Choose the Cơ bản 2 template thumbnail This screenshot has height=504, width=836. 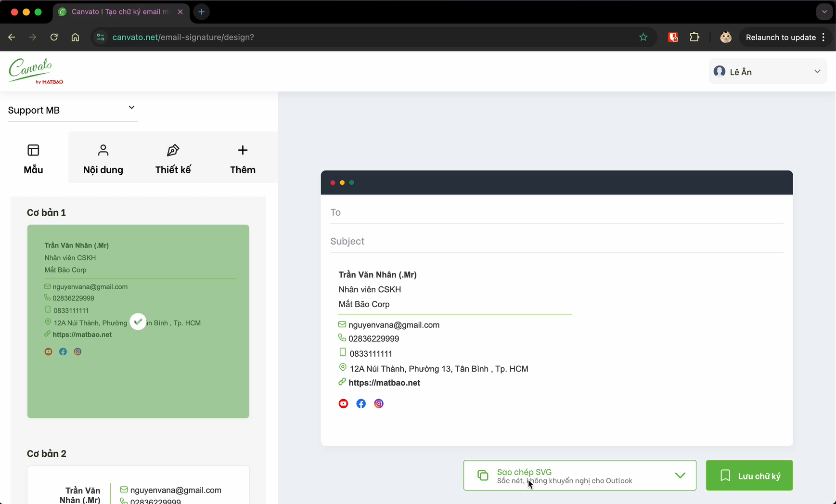click(138, 486)
